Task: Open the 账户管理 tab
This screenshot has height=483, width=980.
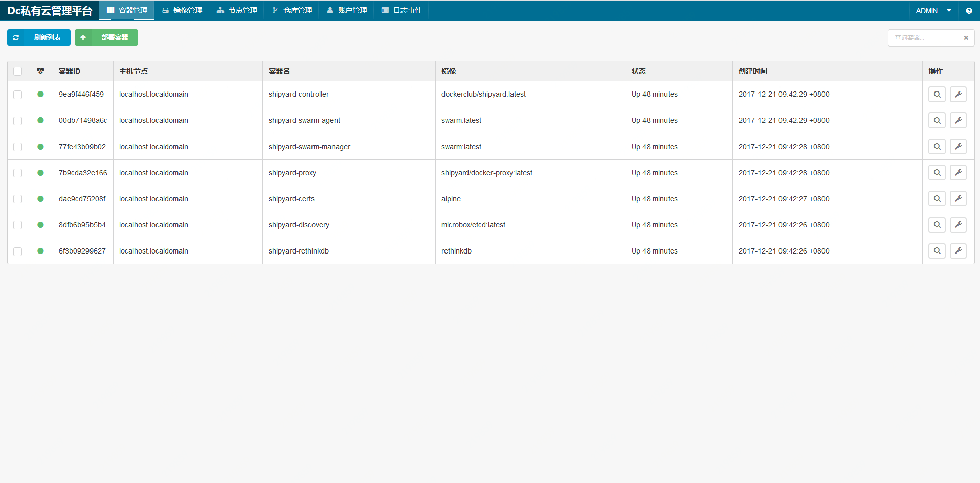Action: (347, 10)
